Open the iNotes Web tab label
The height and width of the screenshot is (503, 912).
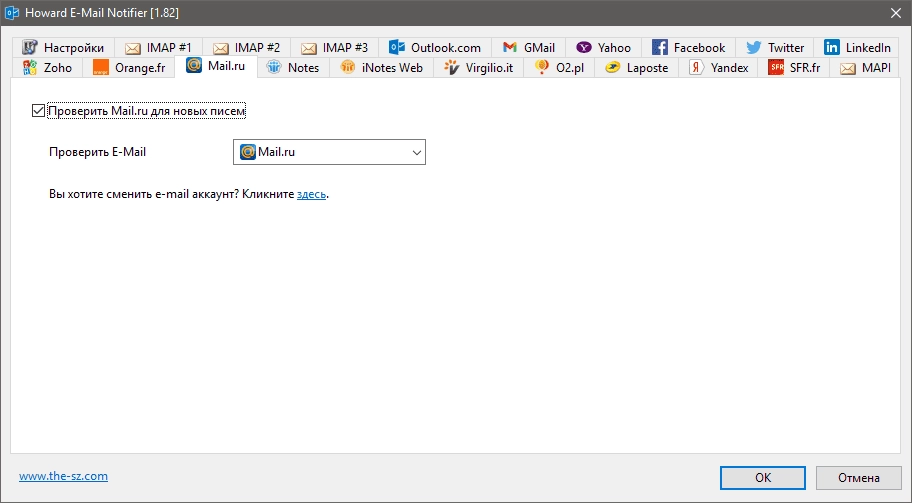pos(392,68)
